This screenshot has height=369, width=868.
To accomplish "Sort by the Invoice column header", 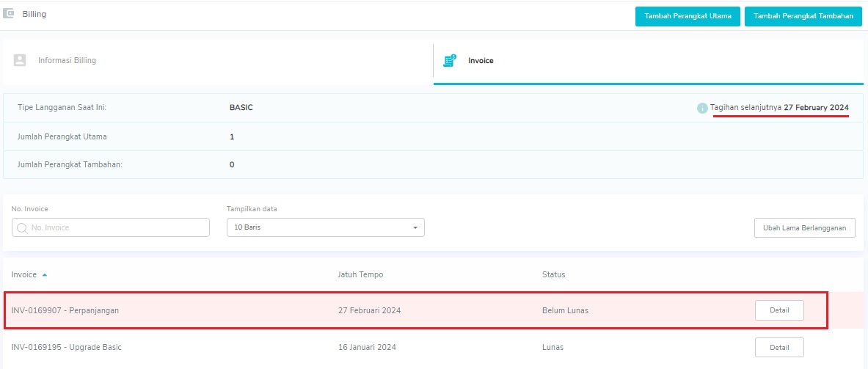I will tap(23, 274).
